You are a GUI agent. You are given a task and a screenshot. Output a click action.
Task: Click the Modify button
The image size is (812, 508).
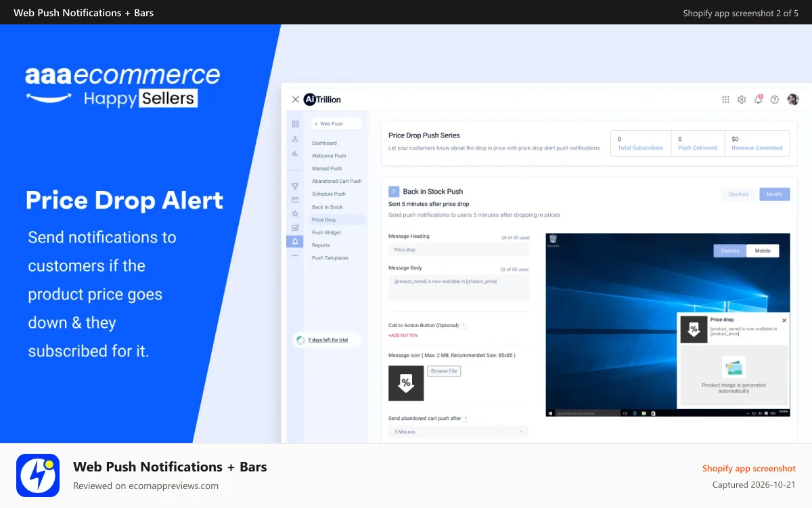click(775, 194)
